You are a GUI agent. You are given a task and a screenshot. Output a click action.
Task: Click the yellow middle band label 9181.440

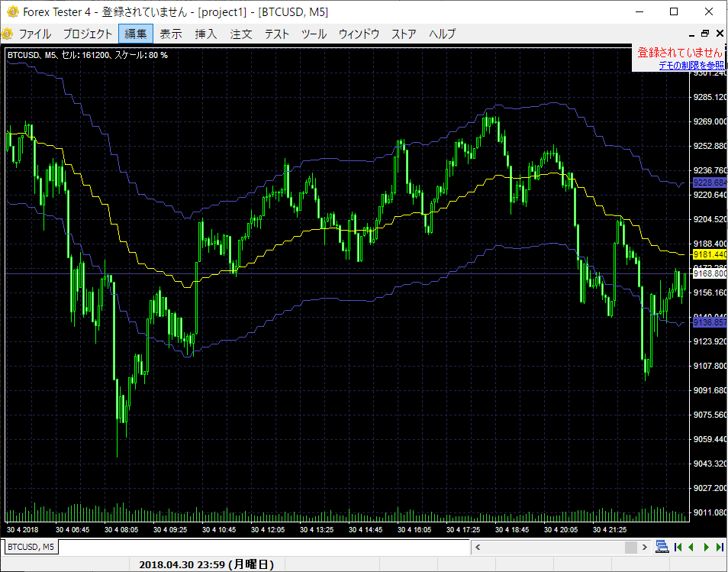[x=710, y=254]
